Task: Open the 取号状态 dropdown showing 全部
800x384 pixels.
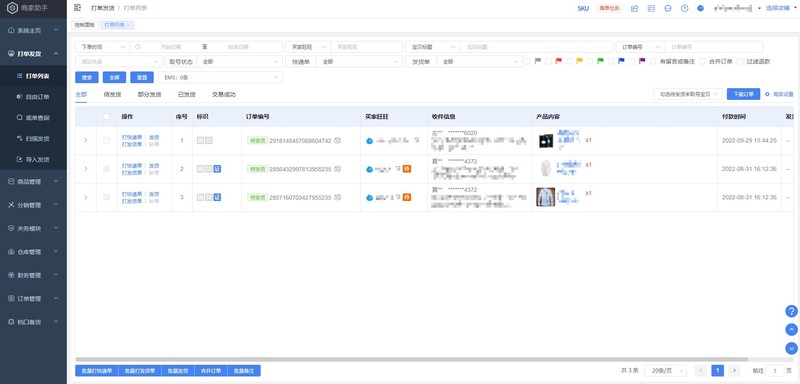Action: point(240,61)
